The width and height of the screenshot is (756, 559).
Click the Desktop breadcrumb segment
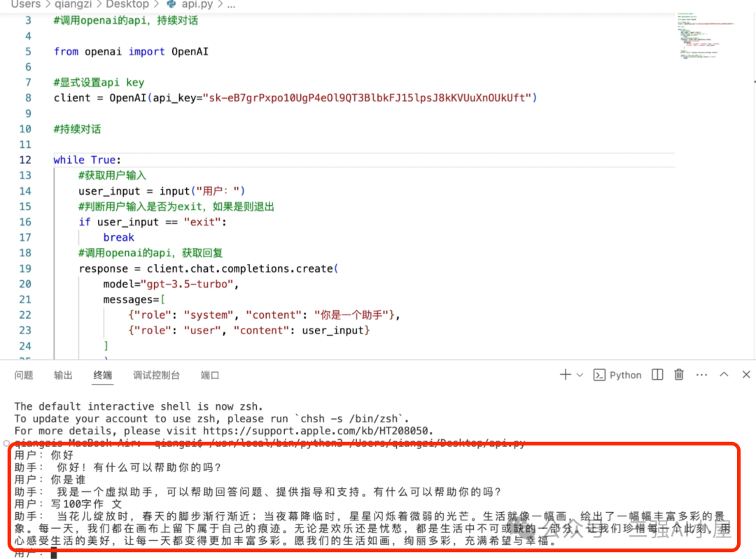(127, 4)
